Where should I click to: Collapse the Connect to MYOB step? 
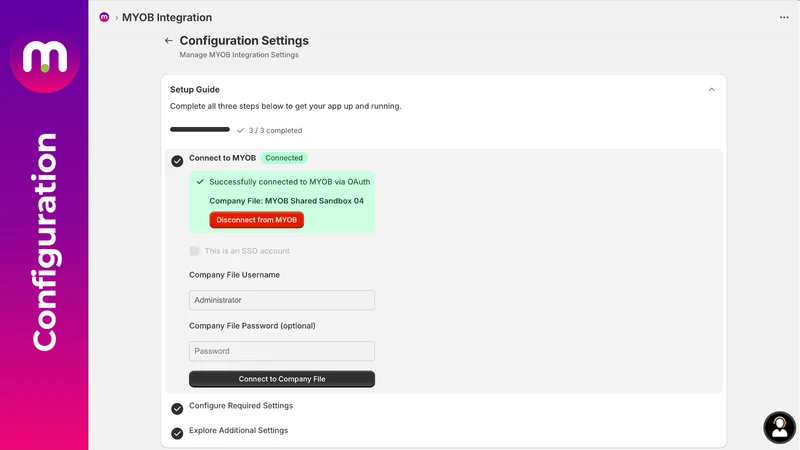tap(222, 158)
